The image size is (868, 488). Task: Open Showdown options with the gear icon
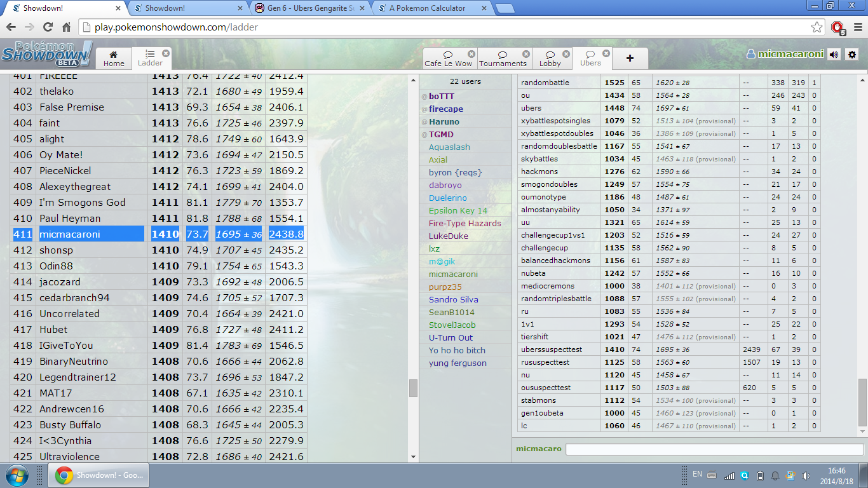[x=852, y=55]
